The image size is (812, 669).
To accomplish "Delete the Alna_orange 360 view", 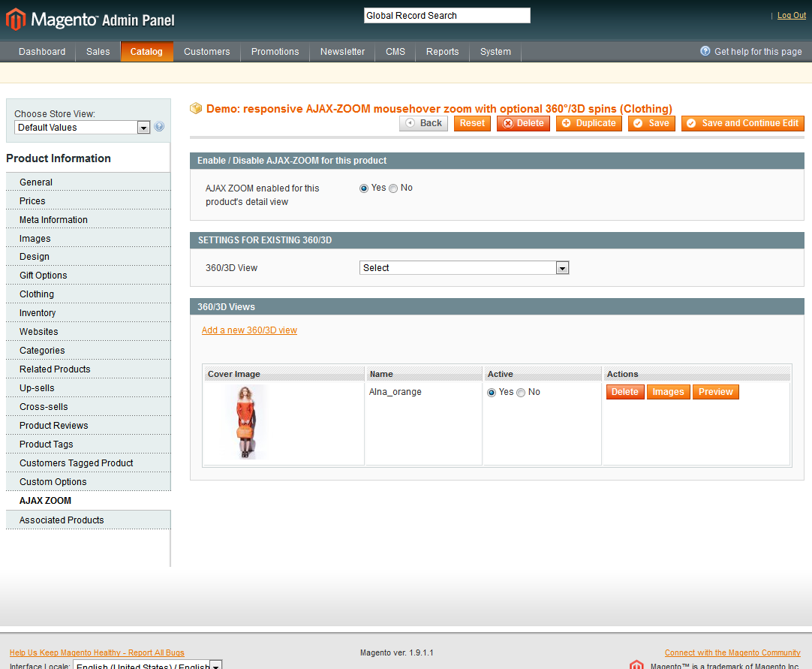I will click(625, 392).
